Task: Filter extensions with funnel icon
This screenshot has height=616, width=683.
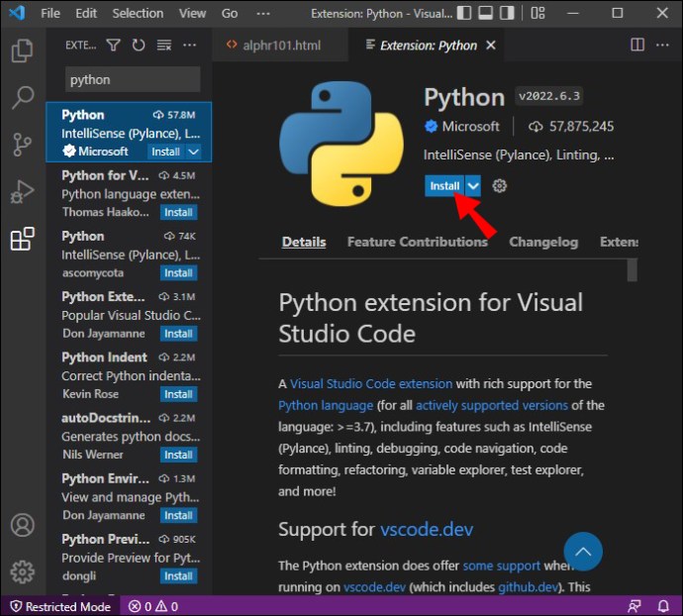Action: tap(113, 45)
